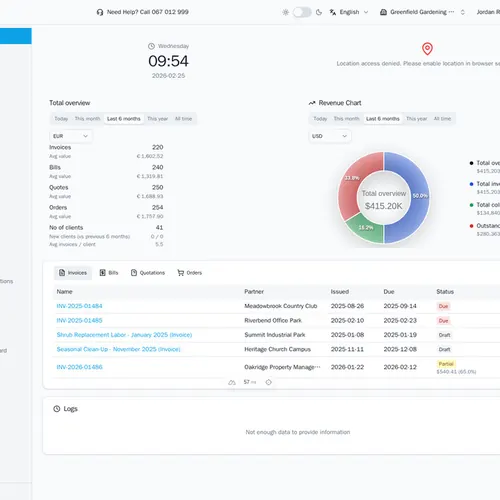Viewport: 500px width, 500px height.
Task: Open Shrub Replacement Labor January 2025 invoice
Action: click(x=124, y=335)
